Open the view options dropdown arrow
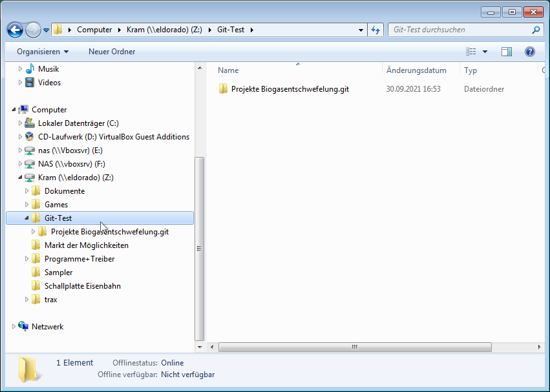 (485, 52)
